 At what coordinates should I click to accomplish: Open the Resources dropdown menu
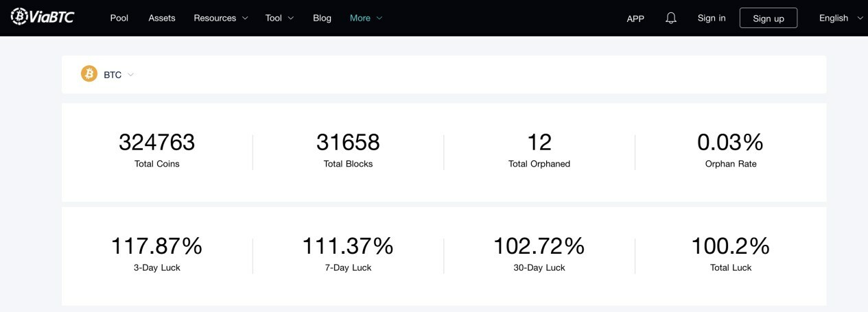pyautogui.click(x=220, y=18)
